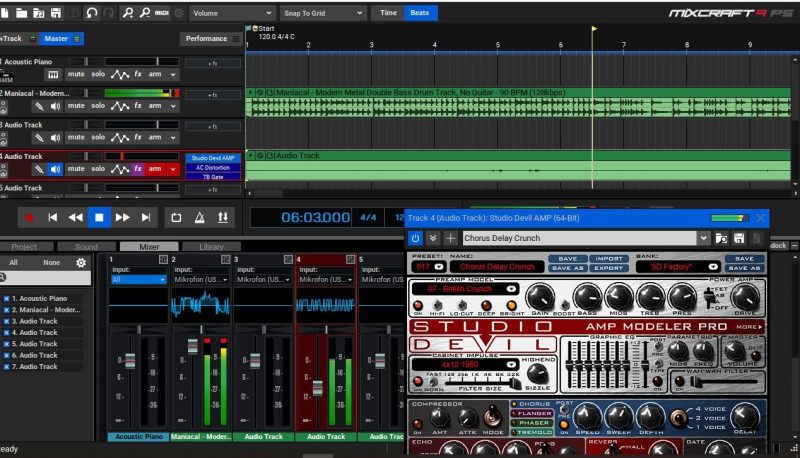Switch to the Mixer tab
The height and width of the screenshot is (458, 800).
click(149, 247)
